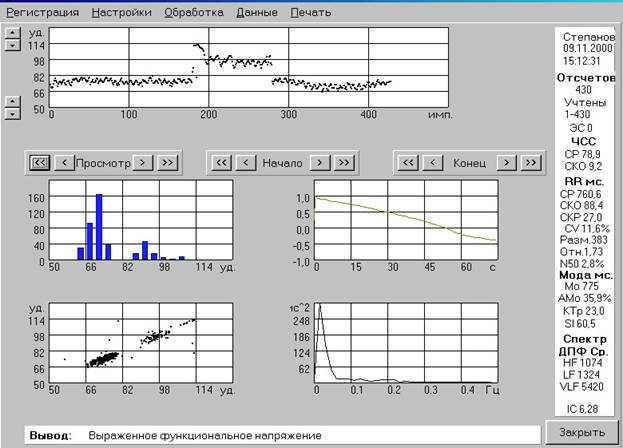Move Конец marker far left
This screenshot has height=448, width=623.
[408, 162]
